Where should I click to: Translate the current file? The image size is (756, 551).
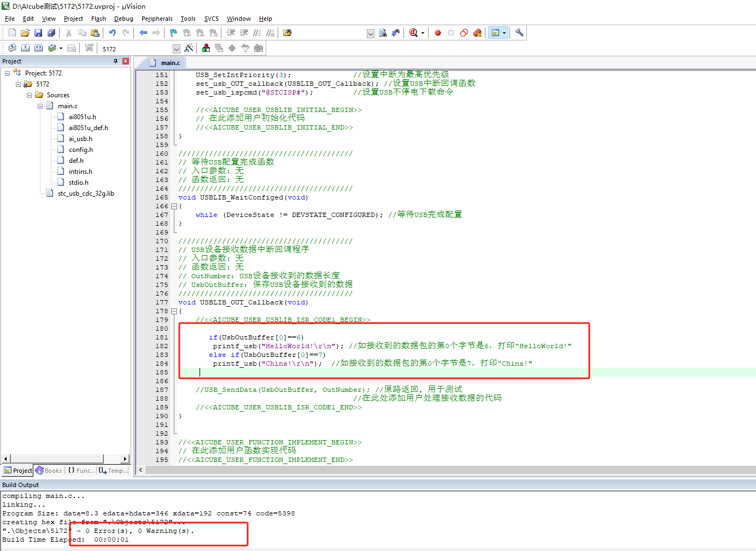[x=12, y=48]
